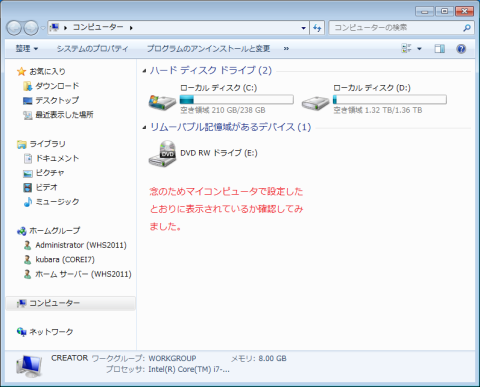Click the CREATOR computer name

69,358
